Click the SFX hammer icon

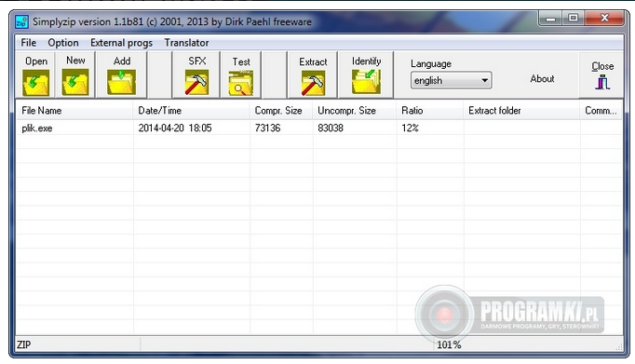click(x=196, y=83)
